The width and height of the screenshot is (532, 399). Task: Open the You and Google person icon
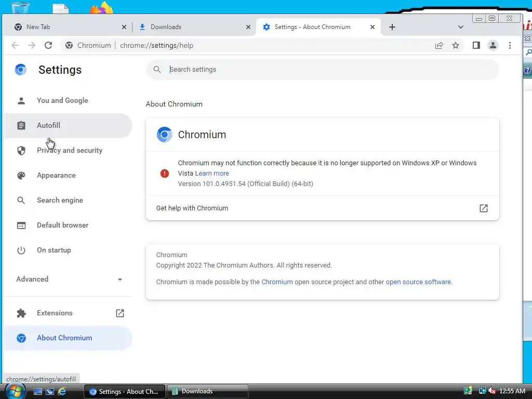[21, 100]
